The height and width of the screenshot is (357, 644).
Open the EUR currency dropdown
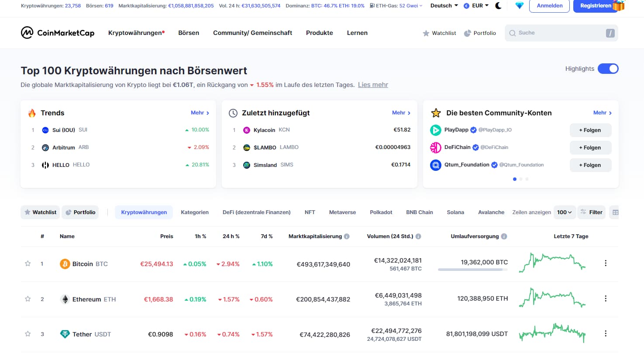point(476,6)
